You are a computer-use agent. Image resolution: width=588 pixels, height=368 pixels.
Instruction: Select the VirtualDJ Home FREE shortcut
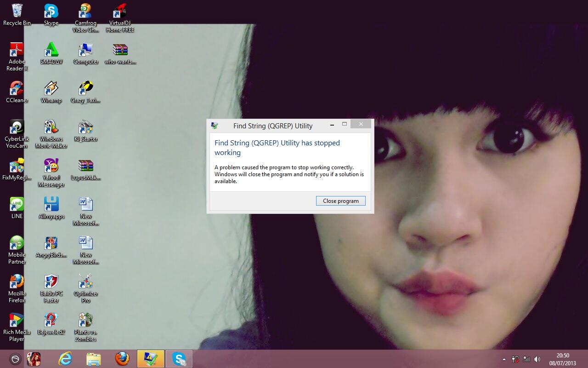point(120,17)
